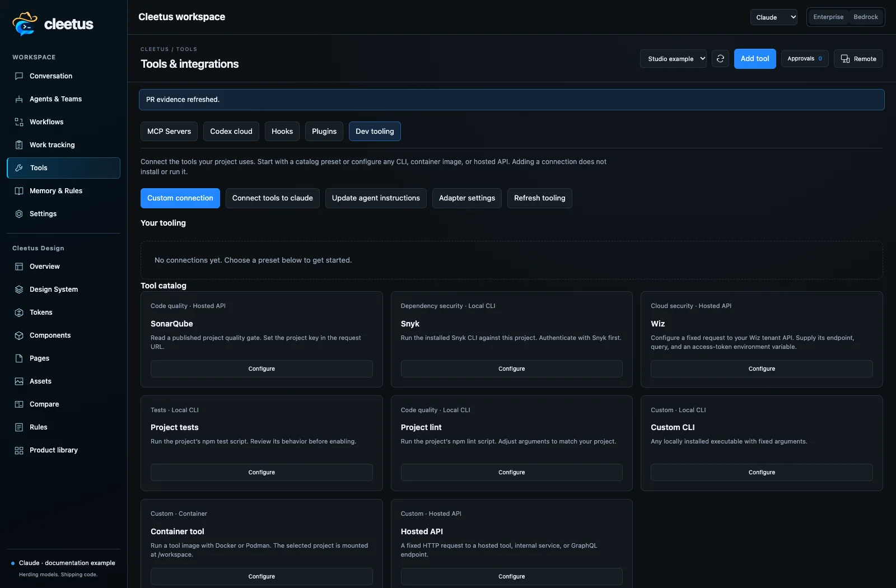
Task: Switch to the Plugins tab
Action: [x=324, y=132]
